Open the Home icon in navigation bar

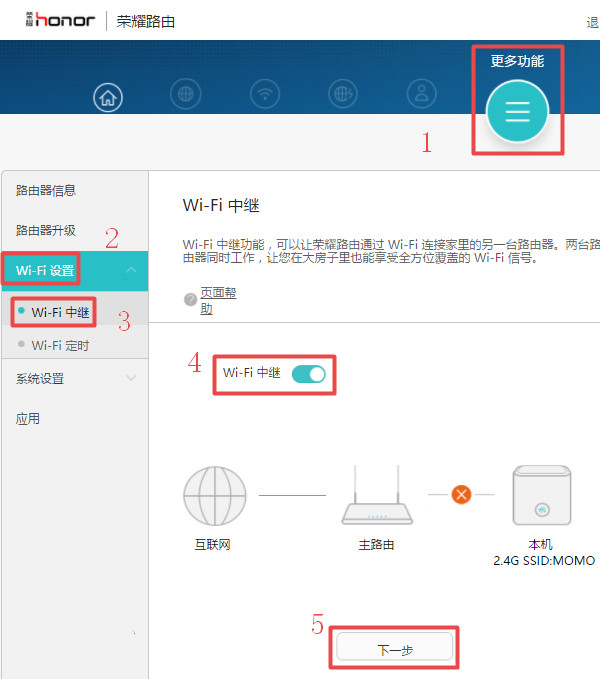click(x=108, y=97)
